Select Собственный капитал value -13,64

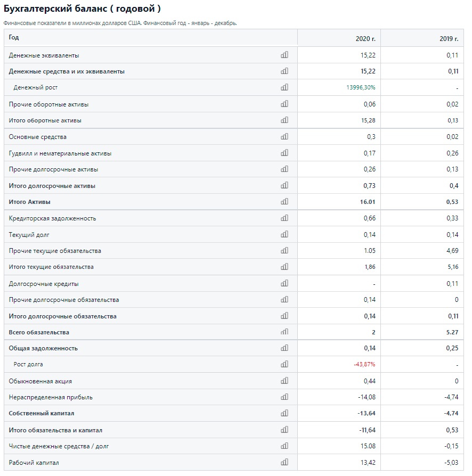[x=367, y=413]
